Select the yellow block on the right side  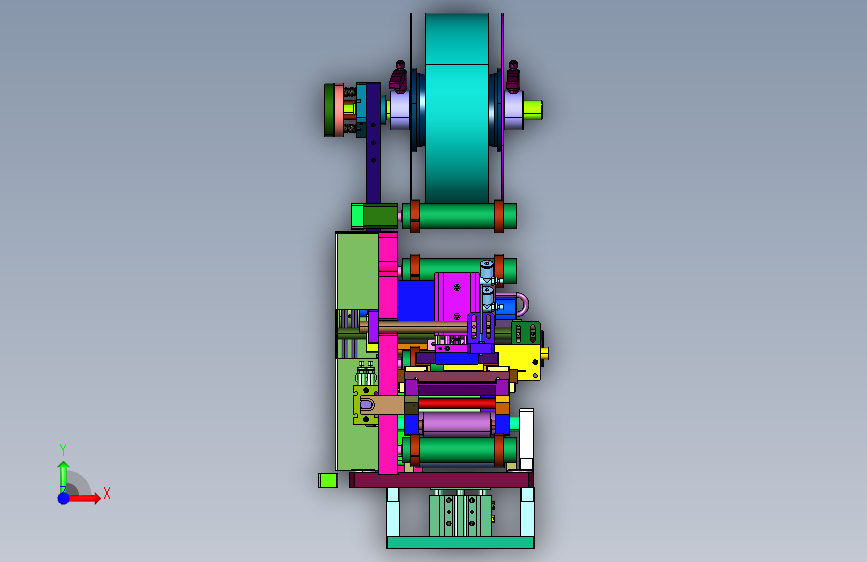pos(520,362)
